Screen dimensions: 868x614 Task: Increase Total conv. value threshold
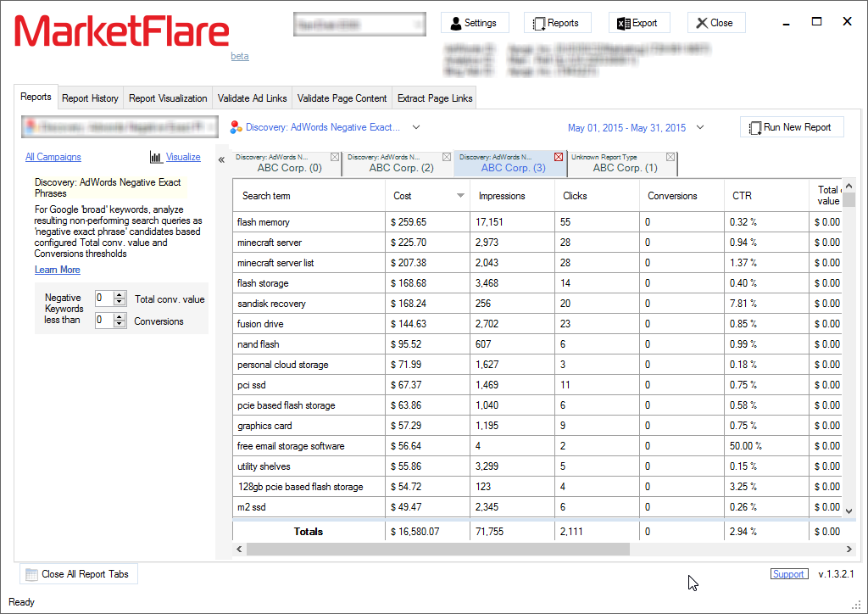[120, 294]
